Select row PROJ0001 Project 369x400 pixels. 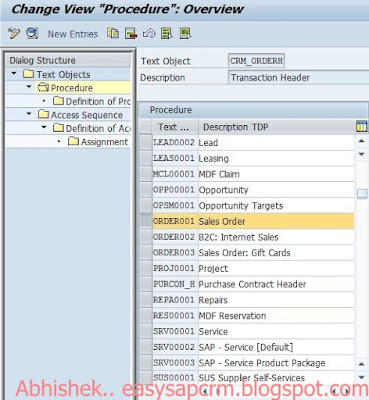coord(146,268)
